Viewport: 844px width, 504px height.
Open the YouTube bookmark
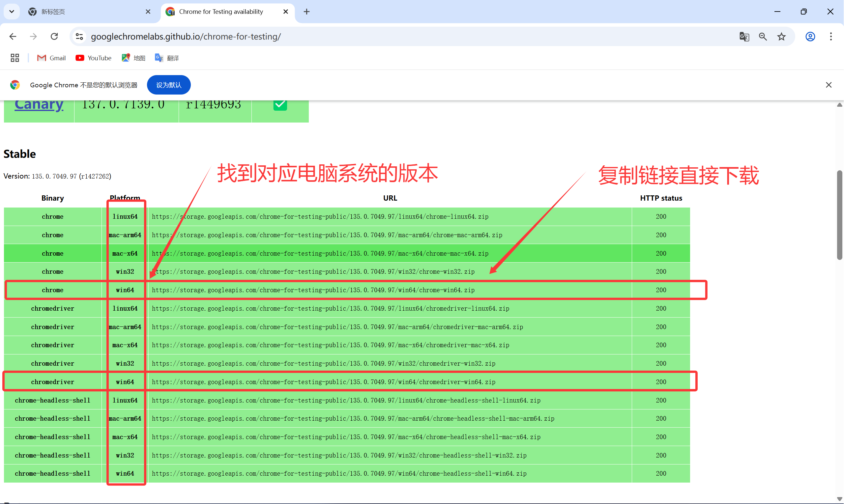[94, 58]
